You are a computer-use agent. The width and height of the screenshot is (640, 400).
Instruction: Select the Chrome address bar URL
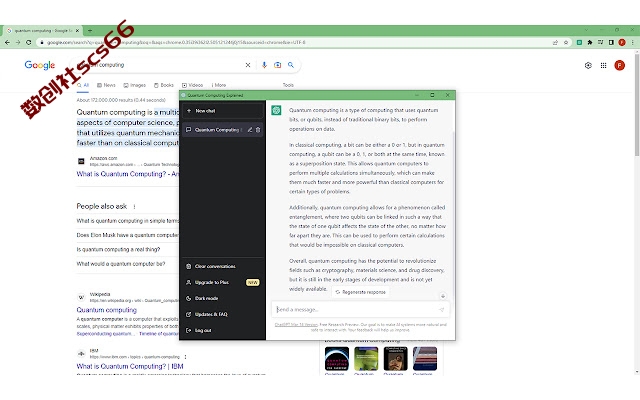176,42
